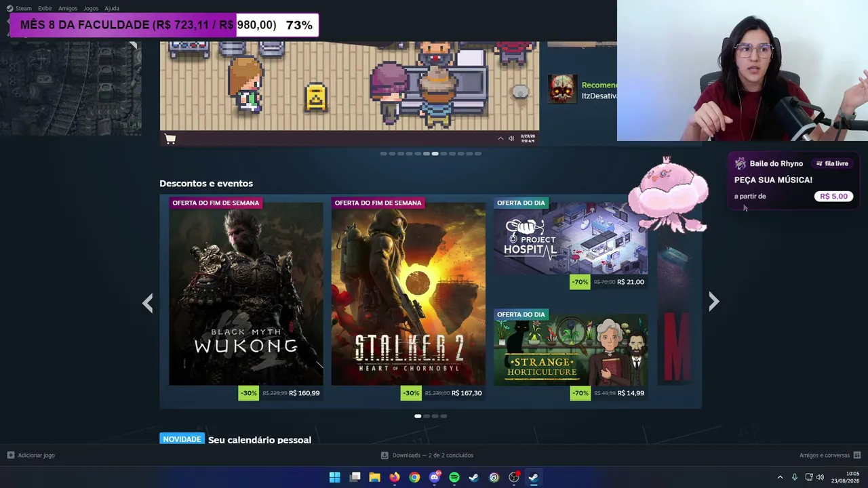Open the Jogos menu
Image resolution: width=868 pixels, height=488 pixels.
click(x=91, y=8)
